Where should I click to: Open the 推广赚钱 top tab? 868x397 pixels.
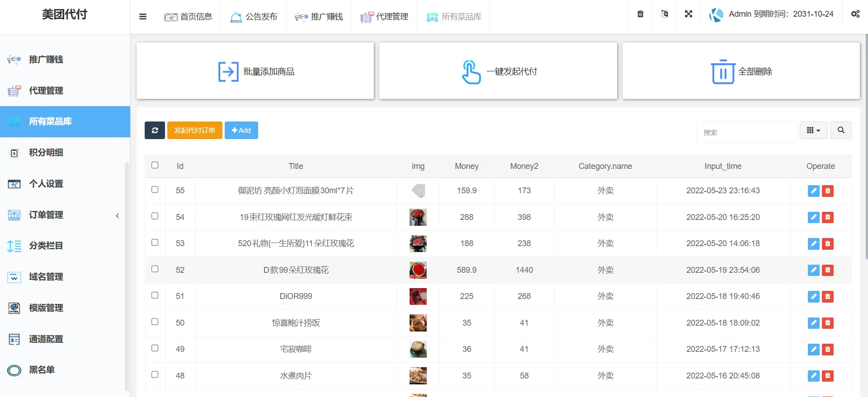(x=319, y=17)
